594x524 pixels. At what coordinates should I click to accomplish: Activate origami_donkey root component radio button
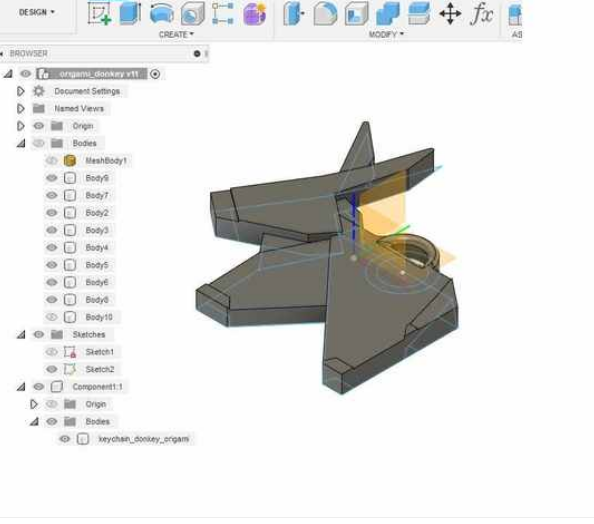point(155,74)
